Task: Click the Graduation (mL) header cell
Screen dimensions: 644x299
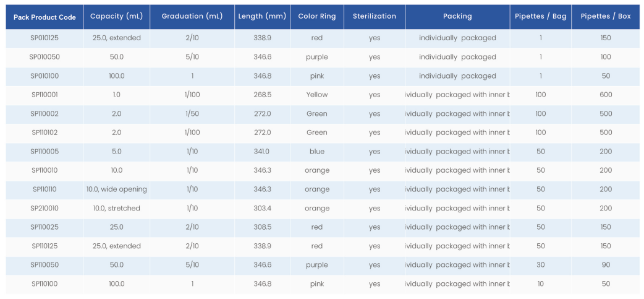Action: (192, 16)
